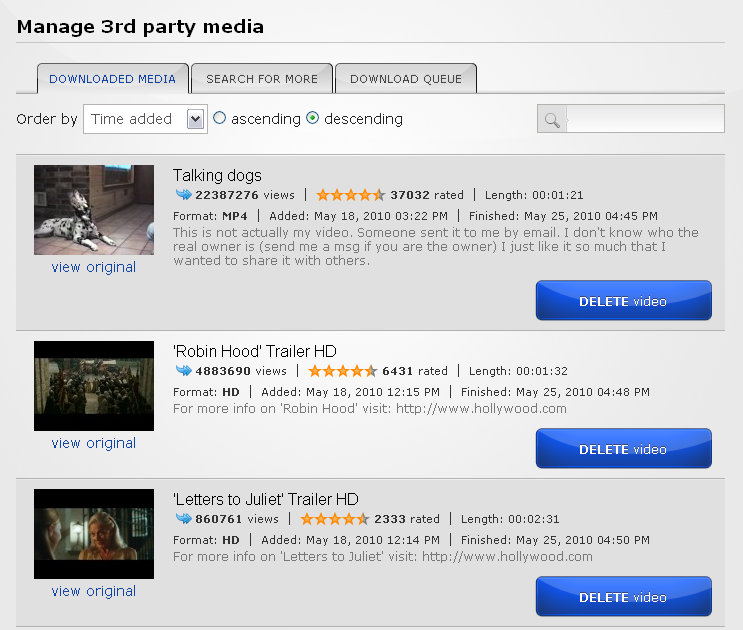Click the 'Manage 3rd party media' heading
Viewport: 743px width, 630px height.
coord(140,27)
